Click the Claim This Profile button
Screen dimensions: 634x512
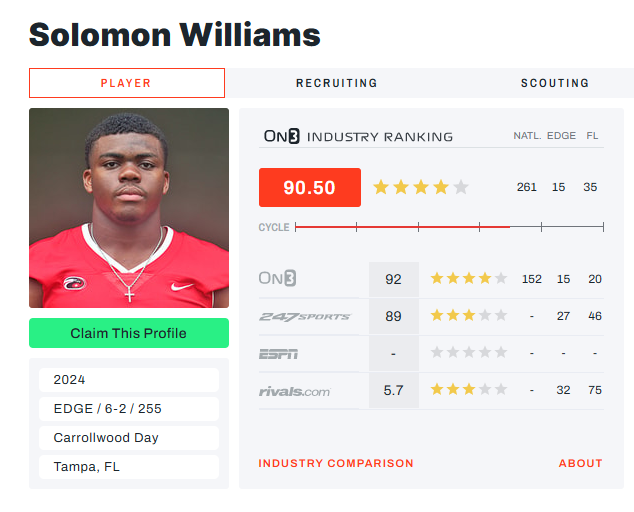pyautogui.click(x=128, y=333)
